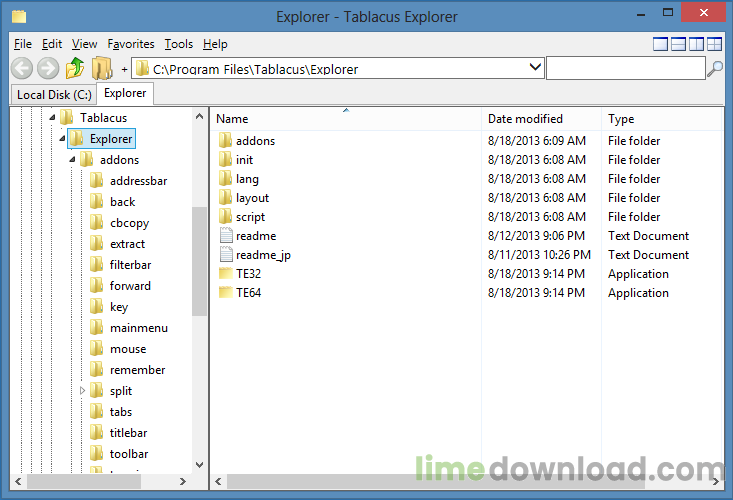Expand the split folder node
The image size is (733, 500).
83,391
